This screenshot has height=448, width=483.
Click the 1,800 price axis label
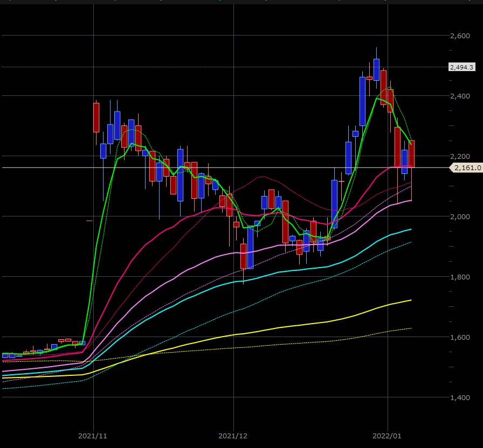pos(460,277)
